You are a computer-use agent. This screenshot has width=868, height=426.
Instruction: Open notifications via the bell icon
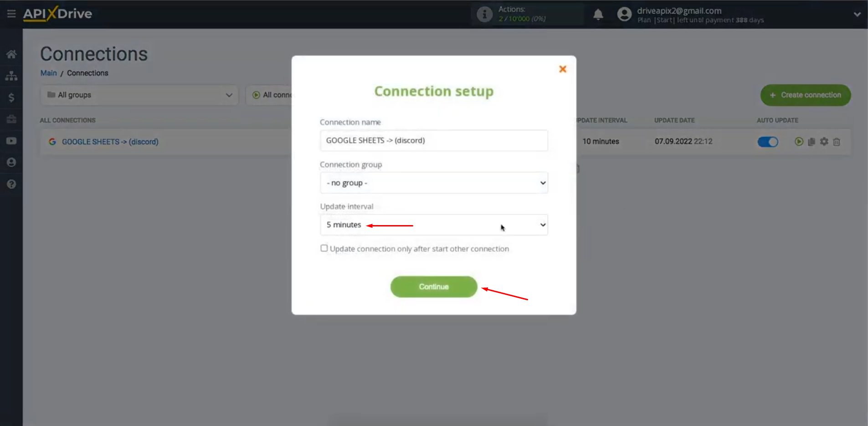pyautogui.click(x=598, y=14)
